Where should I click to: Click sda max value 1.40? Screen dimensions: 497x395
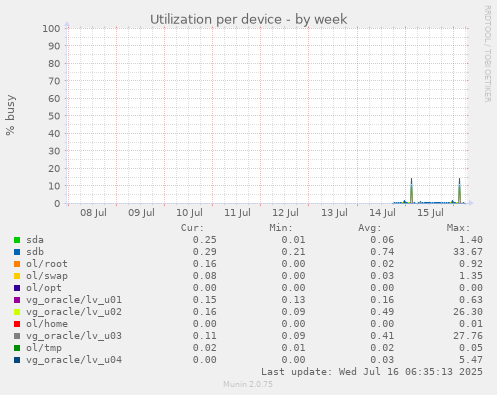(x=471, y=240)
